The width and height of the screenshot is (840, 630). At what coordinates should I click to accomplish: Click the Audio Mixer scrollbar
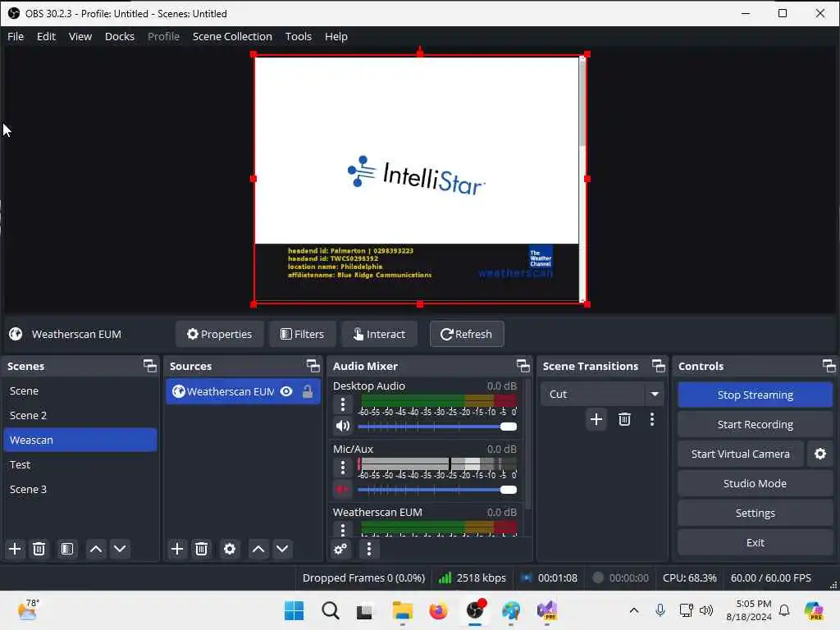(x=527, y=444)
